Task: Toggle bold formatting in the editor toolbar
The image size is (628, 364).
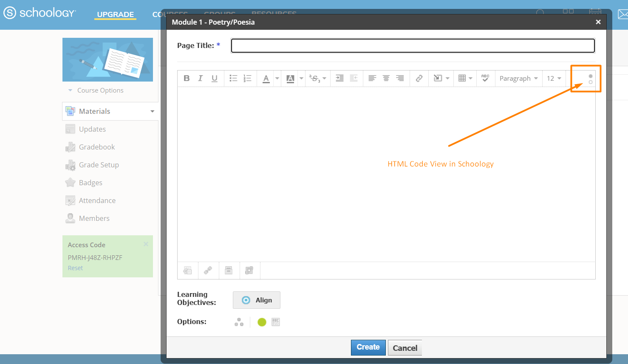Action: pos(187,78)
